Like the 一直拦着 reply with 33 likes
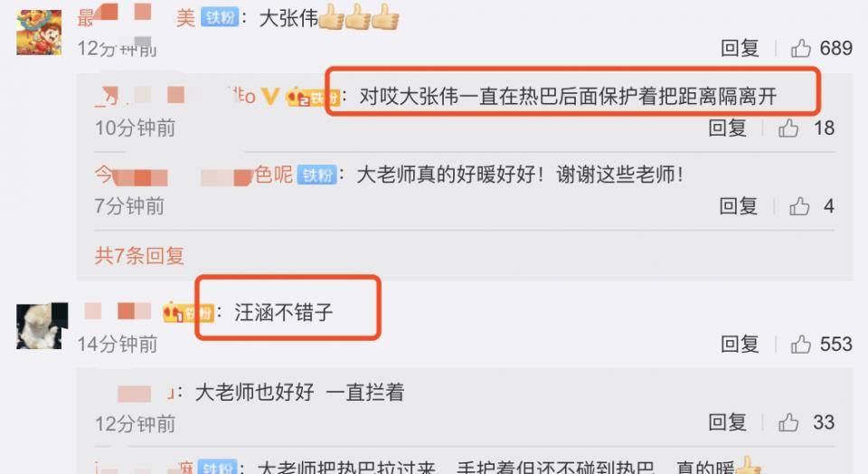The image size is (868, 474). pos(788,422)
